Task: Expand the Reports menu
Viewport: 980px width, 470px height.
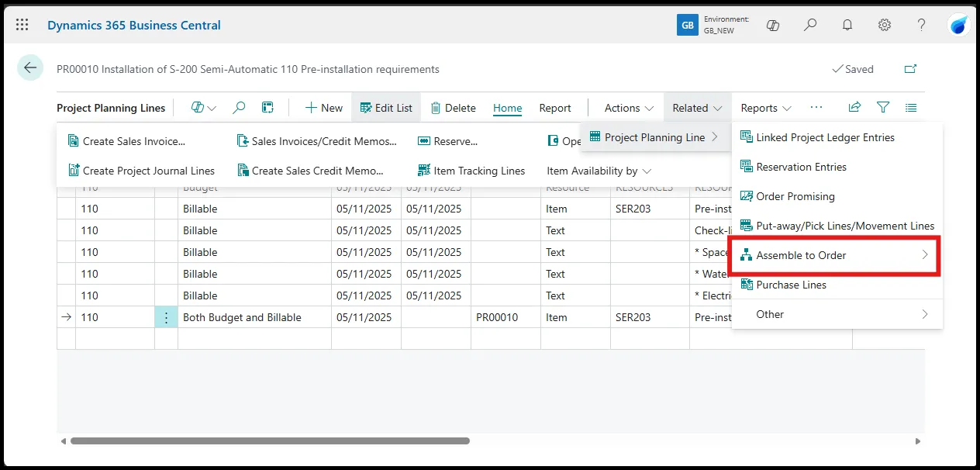Action: [x=766, y=108]
